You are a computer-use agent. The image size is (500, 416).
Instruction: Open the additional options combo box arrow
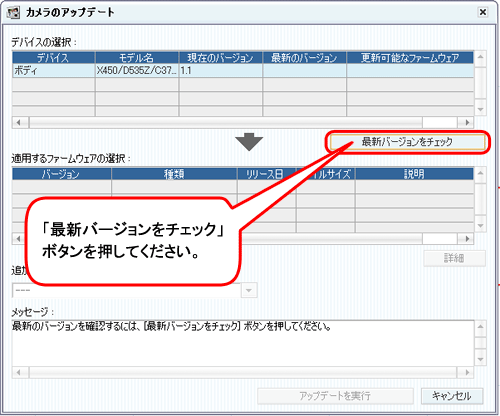[x=249, y=290]
